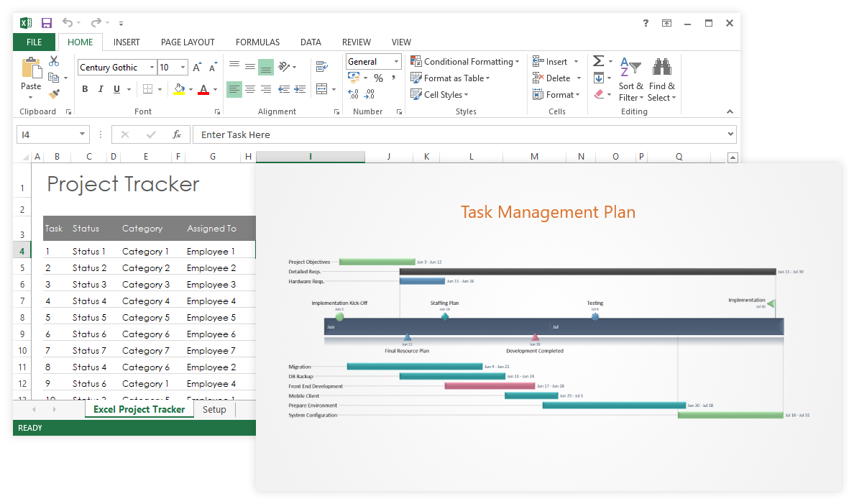Switch to the INSERT ribbon tab

coord(127,42)
